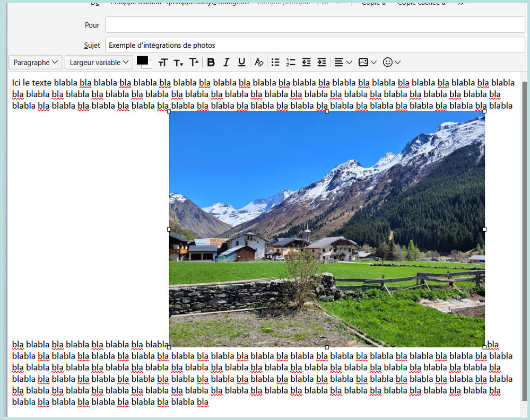Click in the Pour recipient field
The width and height of the screenshot is (530, 420).
click(x=315, y=25)
